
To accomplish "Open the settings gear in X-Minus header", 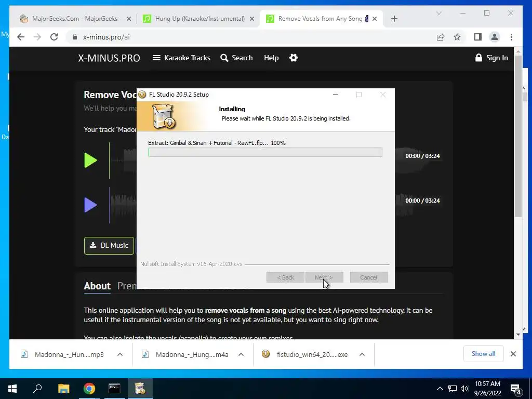I will 294,58.
